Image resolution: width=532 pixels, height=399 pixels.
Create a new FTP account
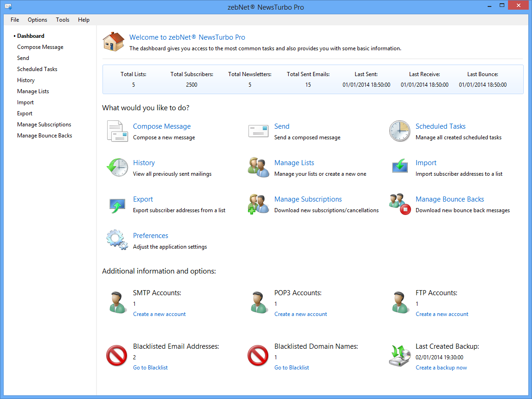[x=442, y=314]
